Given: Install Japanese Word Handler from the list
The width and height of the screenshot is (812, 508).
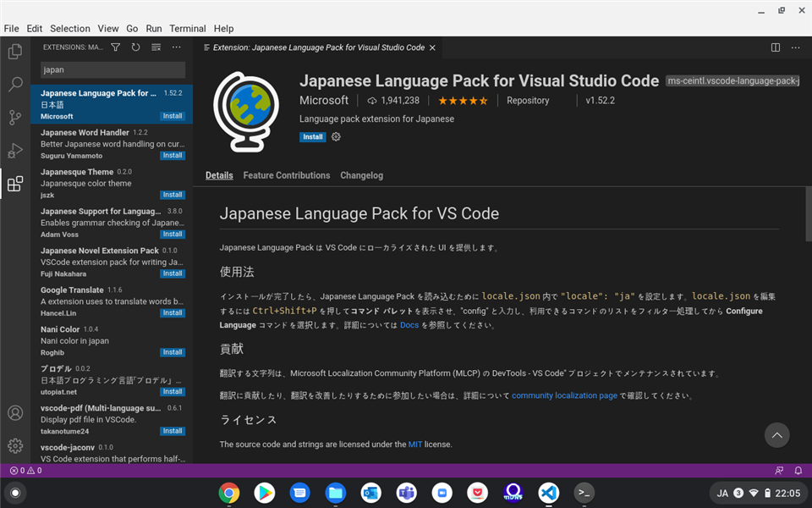Looking at the screenshot, I should 173,156.
